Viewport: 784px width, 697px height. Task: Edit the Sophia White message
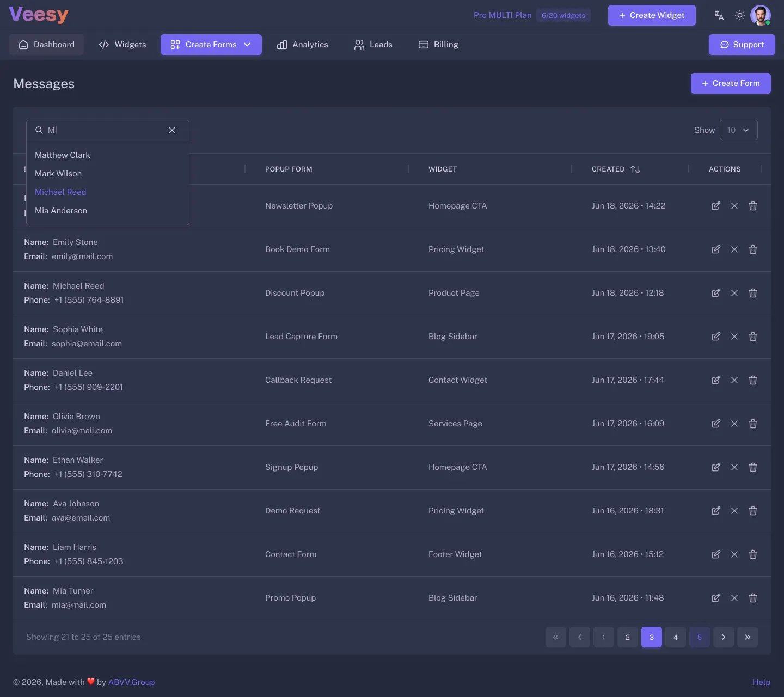[716, 337]
